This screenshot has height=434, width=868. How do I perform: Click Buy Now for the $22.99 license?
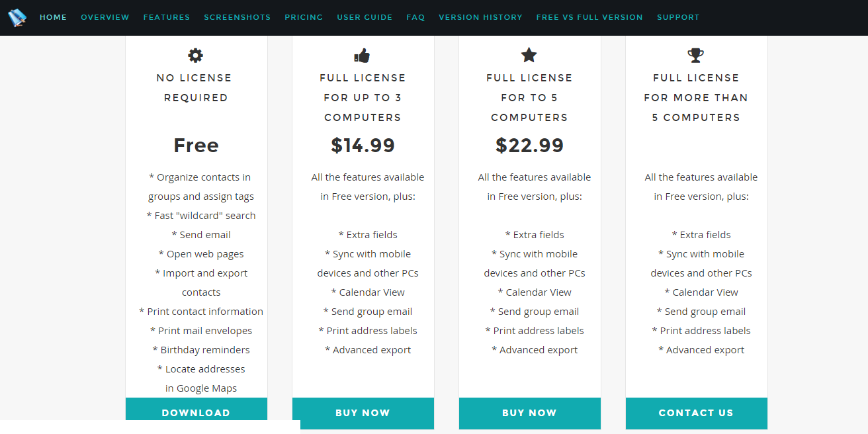click(x=529, y=413)
